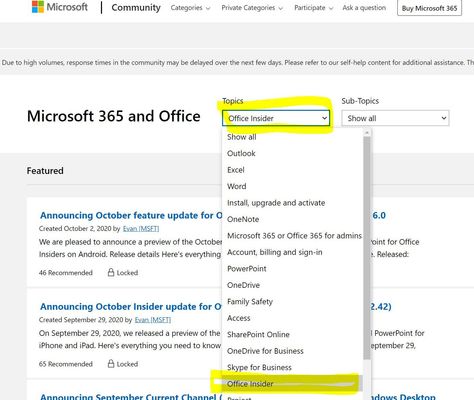Image resolution: width=474 pixels, height=400 pixels.
Task: Select Install, upgrade and activate topic
Action: pyautogui.click(x=292, y=203)
